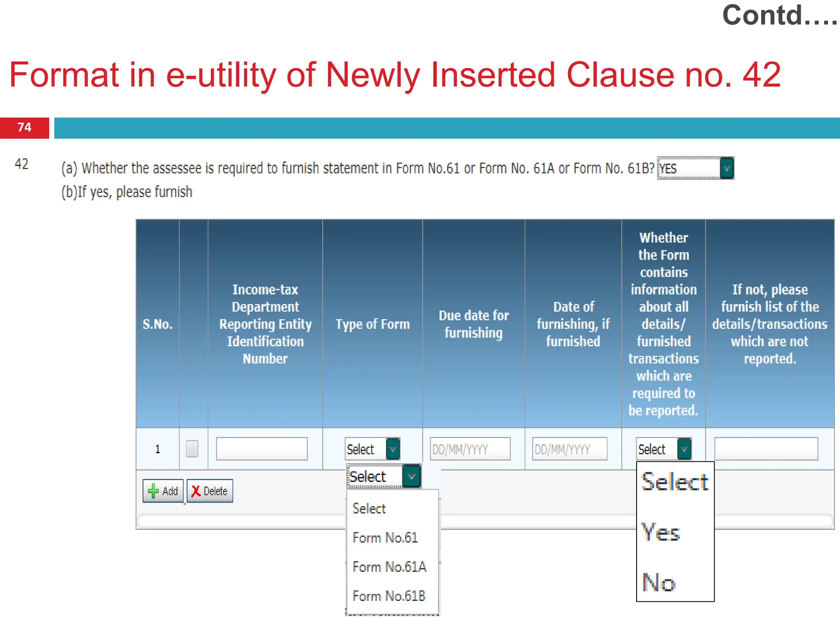The height and width of the screenshot is (630, 840).
Task: Choose Yes in the Yes/No list
Action: [x=661, y=532]
